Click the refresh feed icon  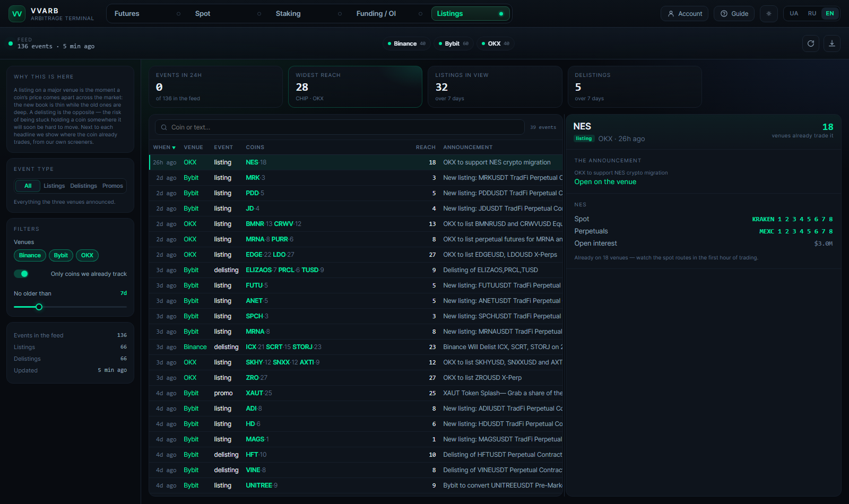pyautogui.click(x=811, y=44)
